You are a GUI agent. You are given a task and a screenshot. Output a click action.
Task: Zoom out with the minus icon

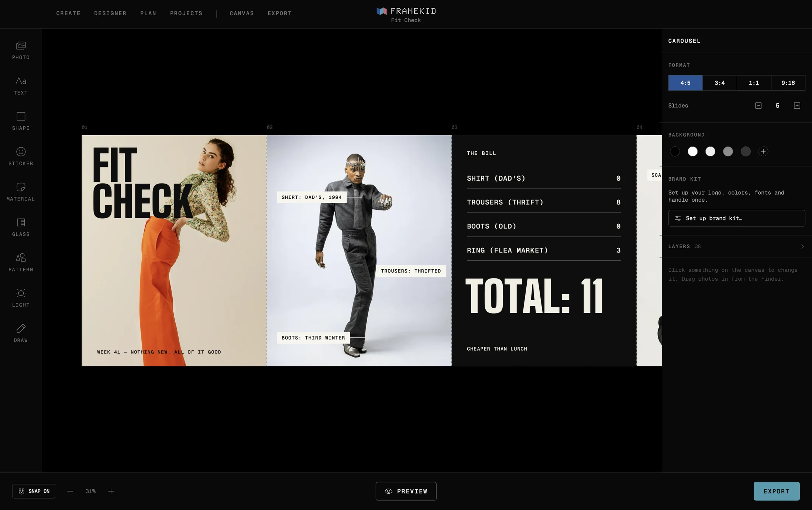click(70, 491)
